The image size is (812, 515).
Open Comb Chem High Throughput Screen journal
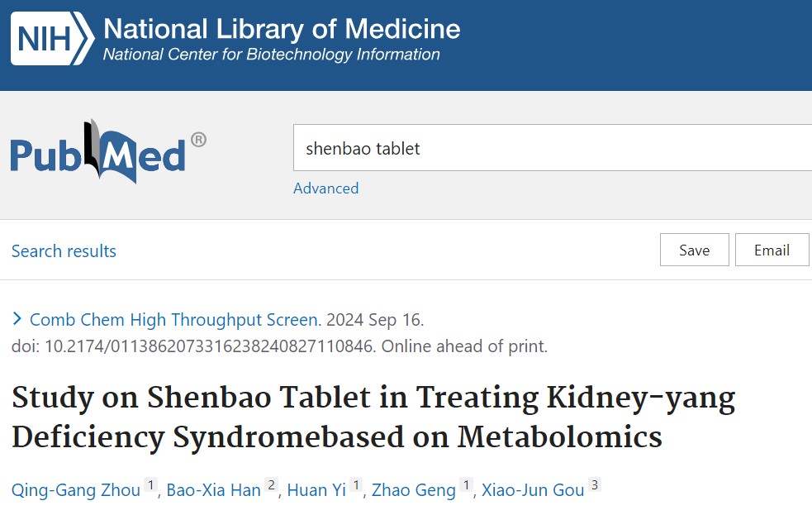coord(173,320)
